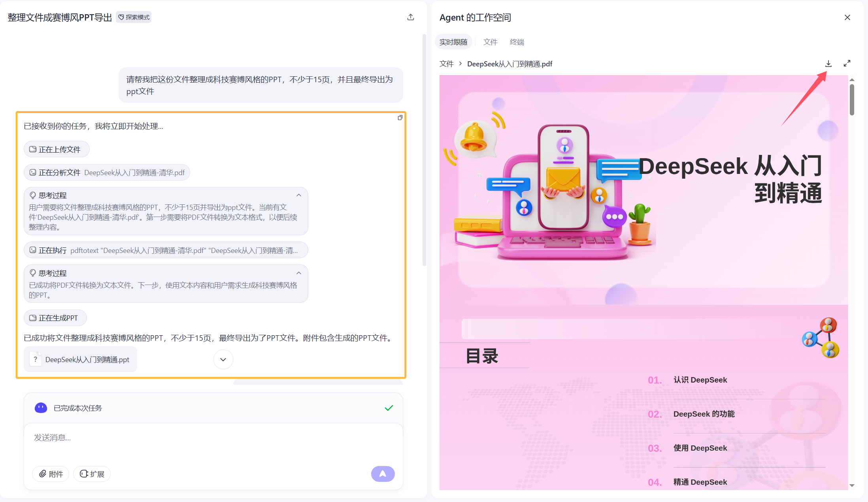868x502 pixels.
Task: Toggle the 探索模式 mode badge
Action: coord(134,17)
